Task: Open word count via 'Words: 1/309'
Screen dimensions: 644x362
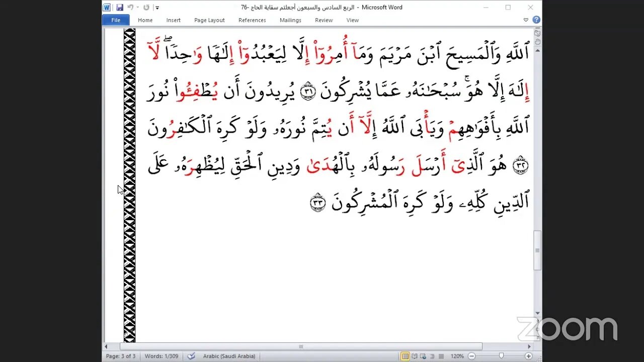Action: click(161, 356)
